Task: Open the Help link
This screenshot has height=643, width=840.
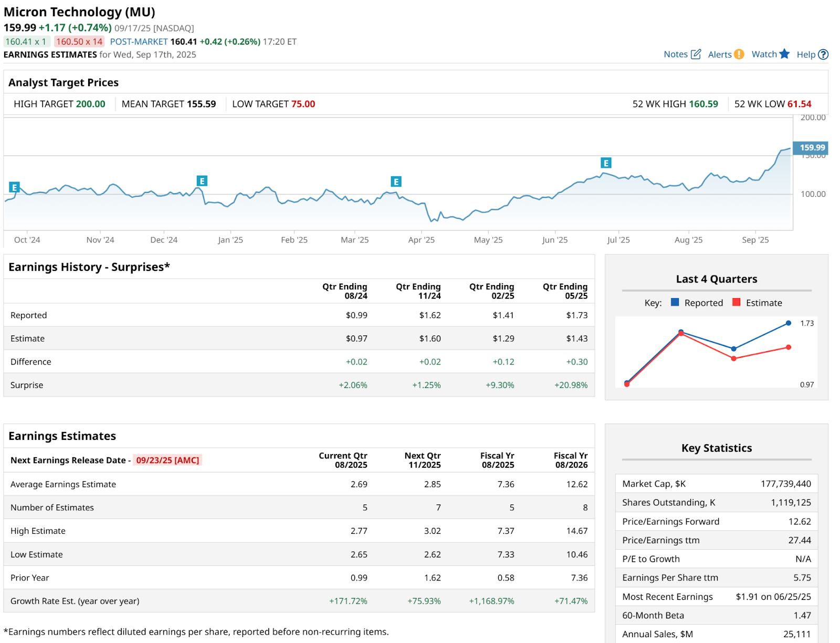Action: [806, 54]
